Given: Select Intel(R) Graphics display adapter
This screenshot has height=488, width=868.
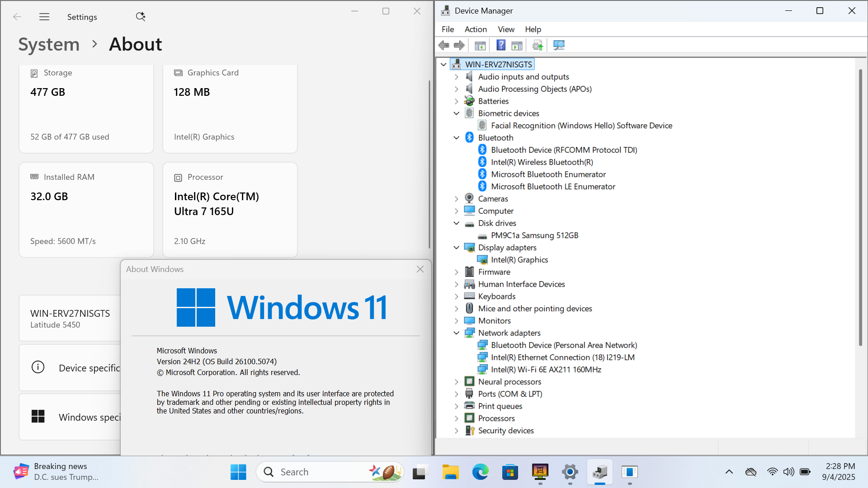Looking at the screenshot, I should [519, 260].
